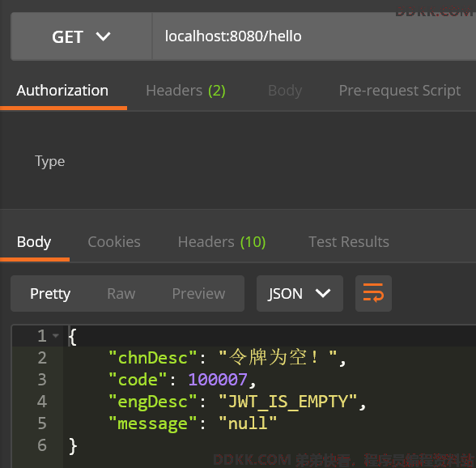Switch to response Cookies tab

(114, 242)
